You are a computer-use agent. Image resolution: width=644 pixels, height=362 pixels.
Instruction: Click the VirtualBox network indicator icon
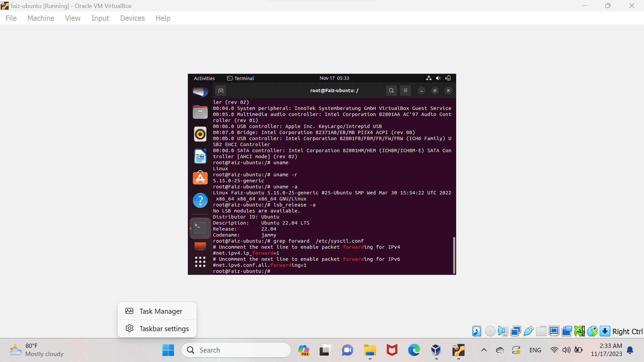[x=516, y=331]
